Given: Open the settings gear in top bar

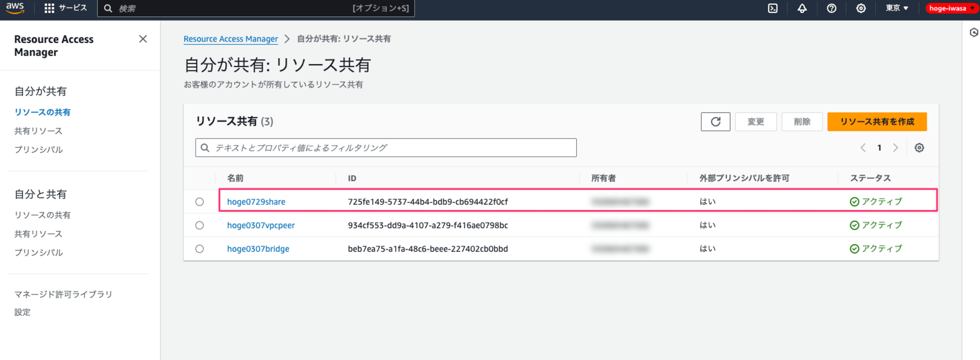Looking at the screenshot, I should tap(861, 8).
